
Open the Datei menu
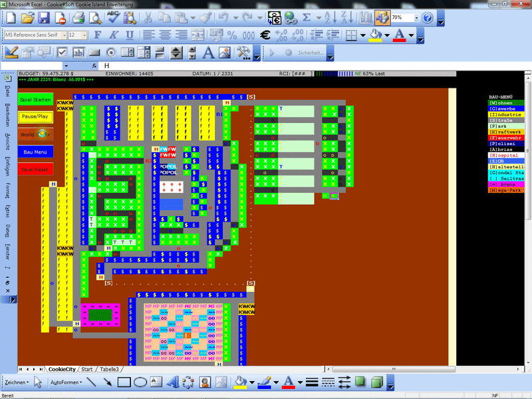[8, 91]
